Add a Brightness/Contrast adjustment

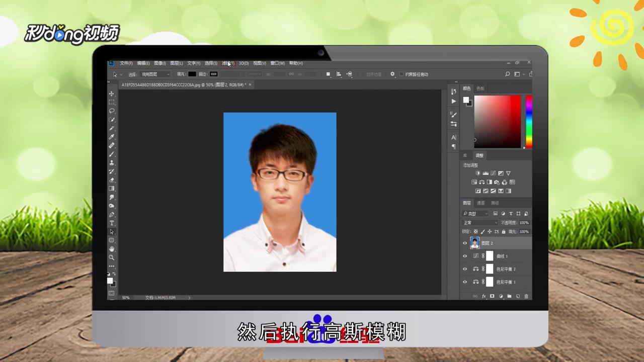478,173
